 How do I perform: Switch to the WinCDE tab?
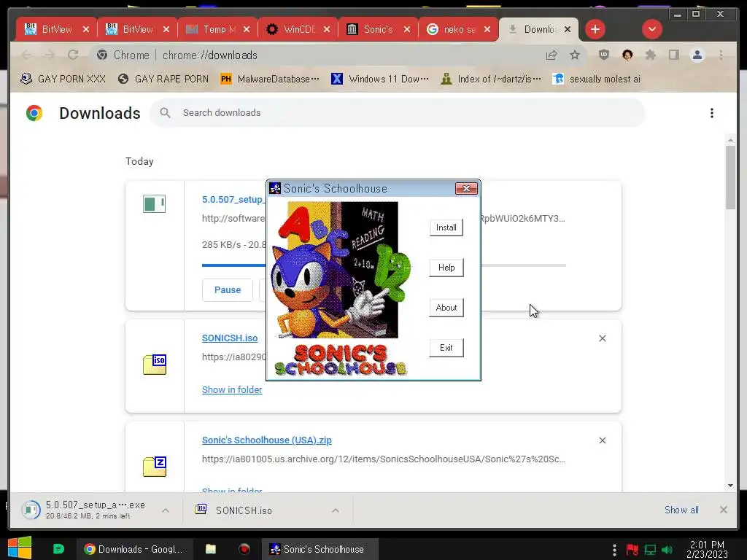point(298,29)
